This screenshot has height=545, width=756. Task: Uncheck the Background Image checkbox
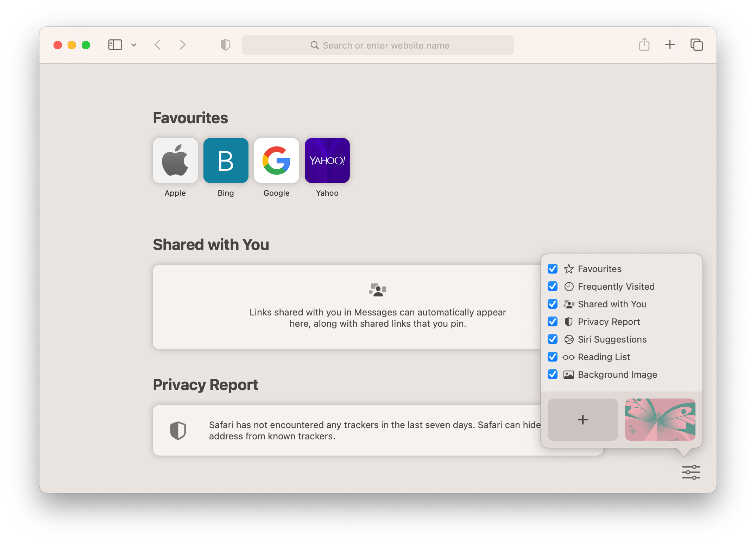[x=553, y=375]
